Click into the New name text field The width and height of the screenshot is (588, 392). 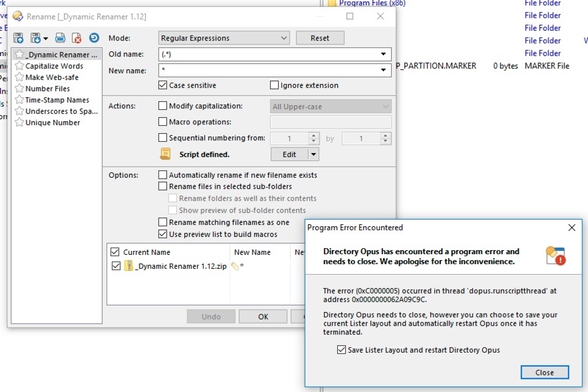click(266, 70)
